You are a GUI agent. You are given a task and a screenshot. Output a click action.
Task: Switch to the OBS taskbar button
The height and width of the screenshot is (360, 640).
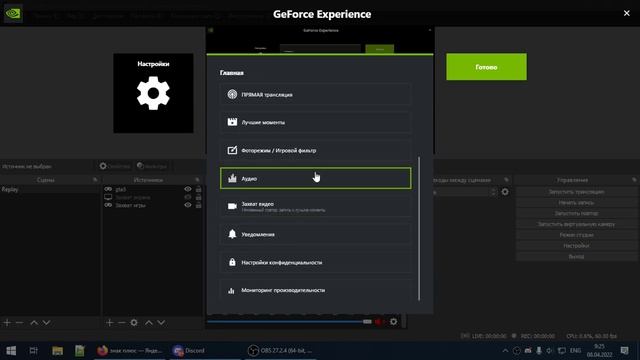click(280, 351)
